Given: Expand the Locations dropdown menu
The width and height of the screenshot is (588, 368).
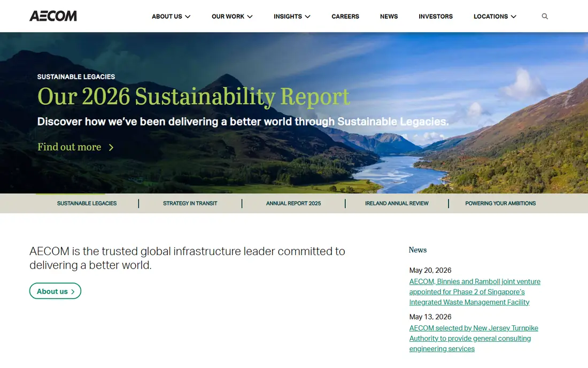Looking at the screenshot, I should pyautogui.click(x=494, y=17).
